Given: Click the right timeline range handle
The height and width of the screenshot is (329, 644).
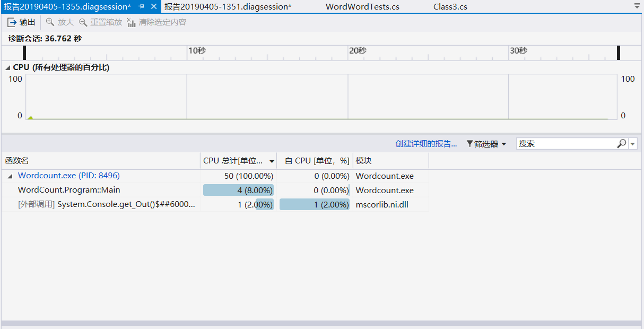Looking at the screenshot, I should (x=618, y=53).
